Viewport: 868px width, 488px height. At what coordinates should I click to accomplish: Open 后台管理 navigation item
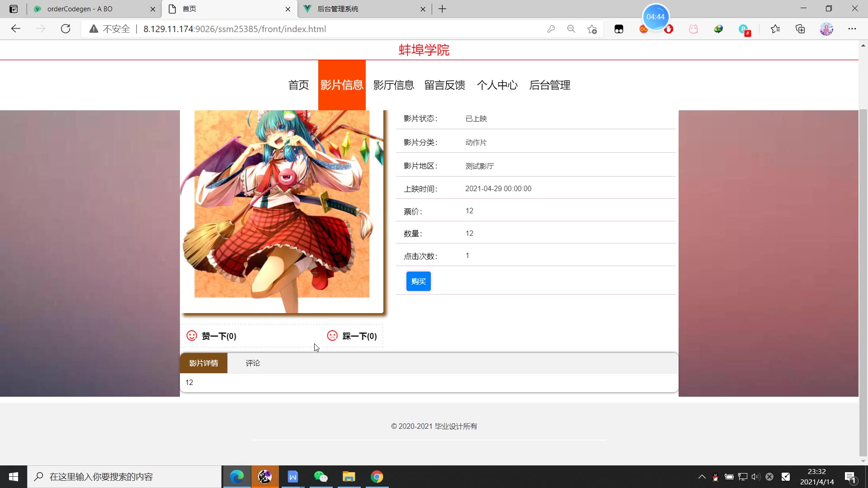550,85
